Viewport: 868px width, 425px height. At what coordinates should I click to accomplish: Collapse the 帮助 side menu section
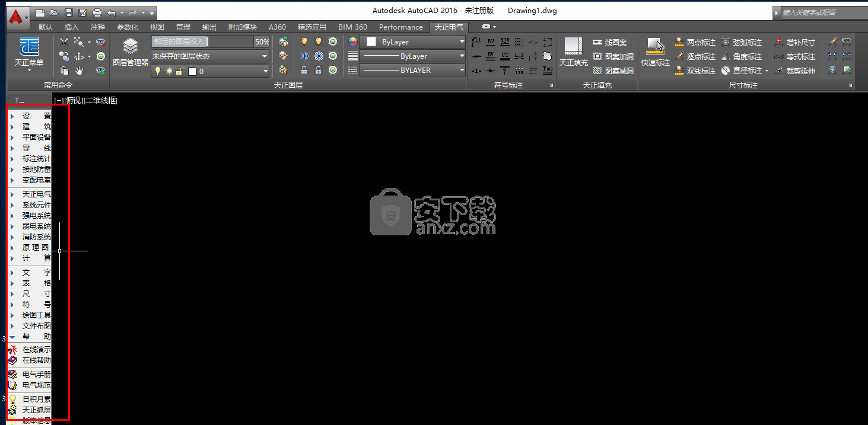tap(30, 336)
